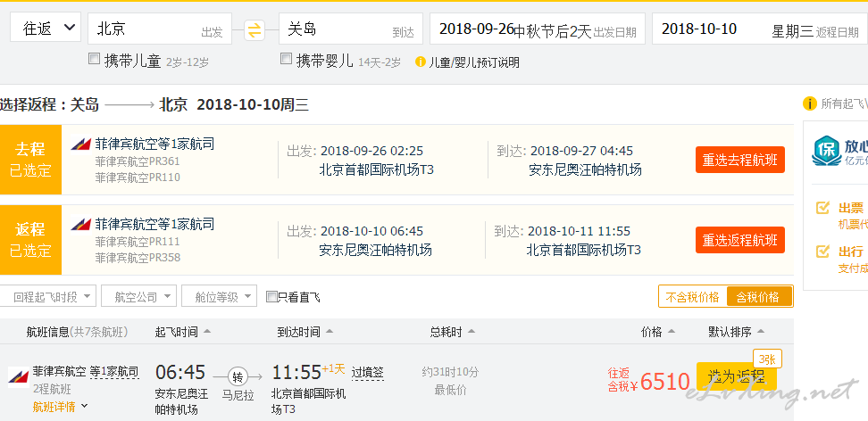The height and width of the screenshot is (421, 868).
Task: Enable 携带婴儿 checkbox
Action: pos(286,59)
